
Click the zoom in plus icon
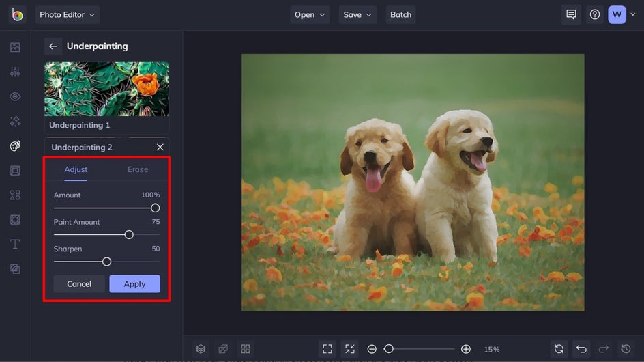[466, 349]
